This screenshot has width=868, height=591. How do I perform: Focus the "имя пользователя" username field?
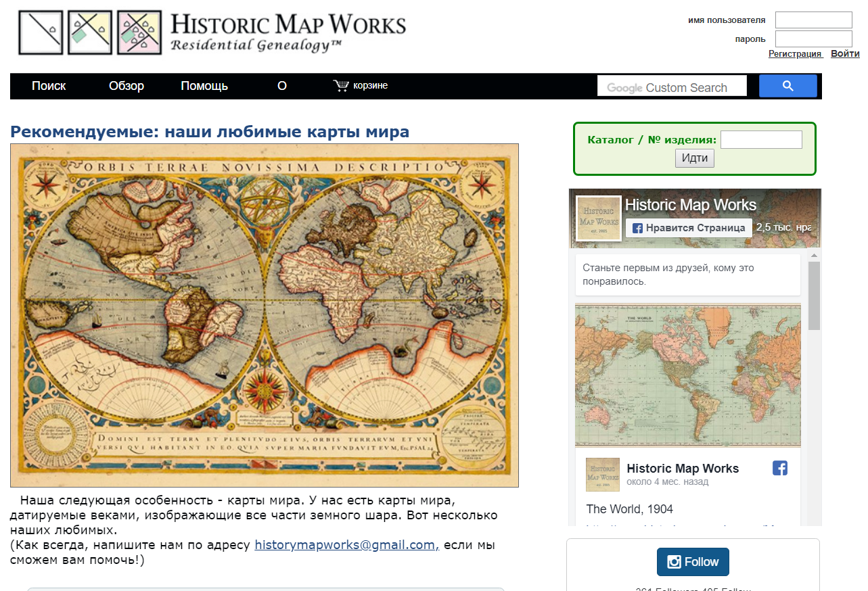814,20
